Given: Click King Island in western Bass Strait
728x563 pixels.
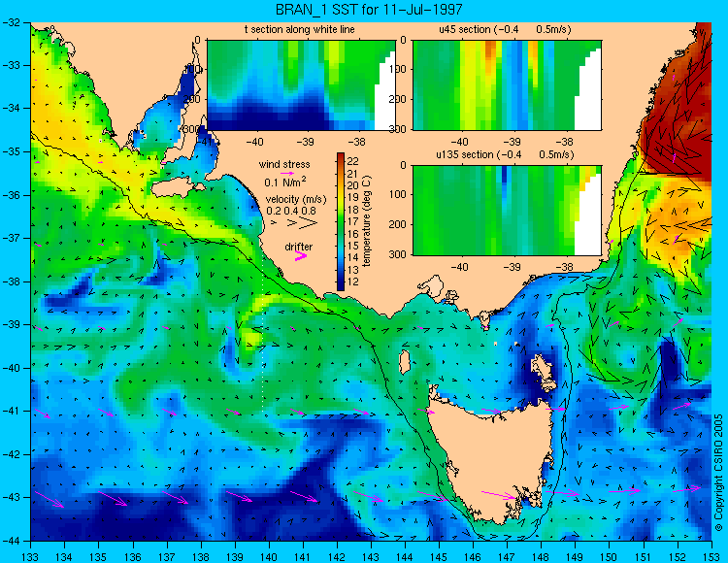Looking at the screenshot, I should 405,362.
